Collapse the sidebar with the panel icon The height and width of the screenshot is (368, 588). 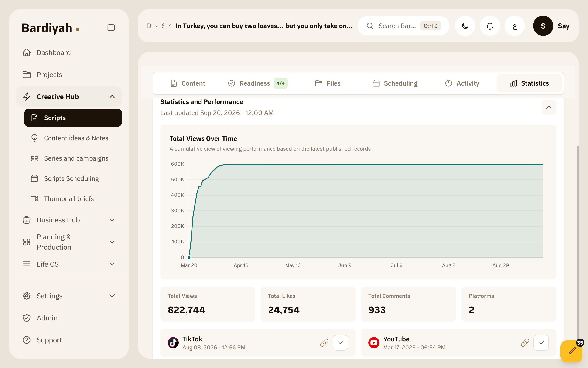(x=111, y=28)
